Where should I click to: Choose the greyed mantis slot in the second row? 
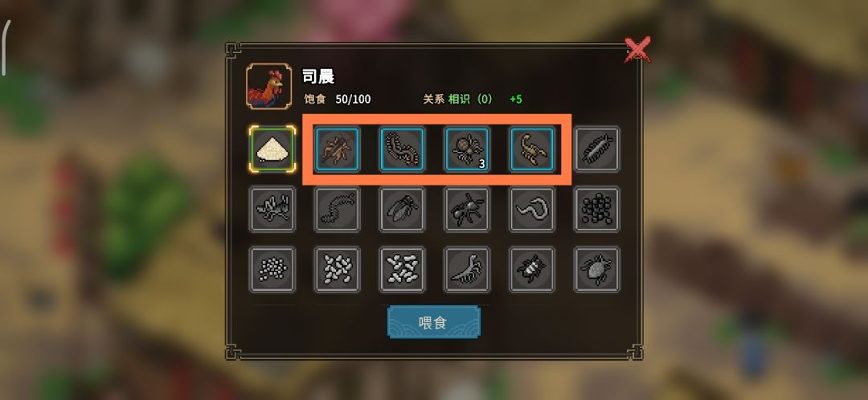coord(272,209)
